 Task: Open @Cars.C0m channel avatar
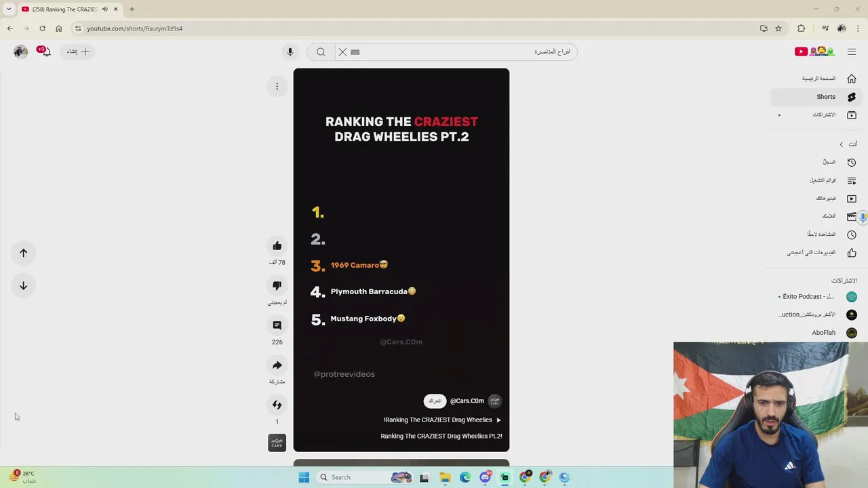[495, 401]
